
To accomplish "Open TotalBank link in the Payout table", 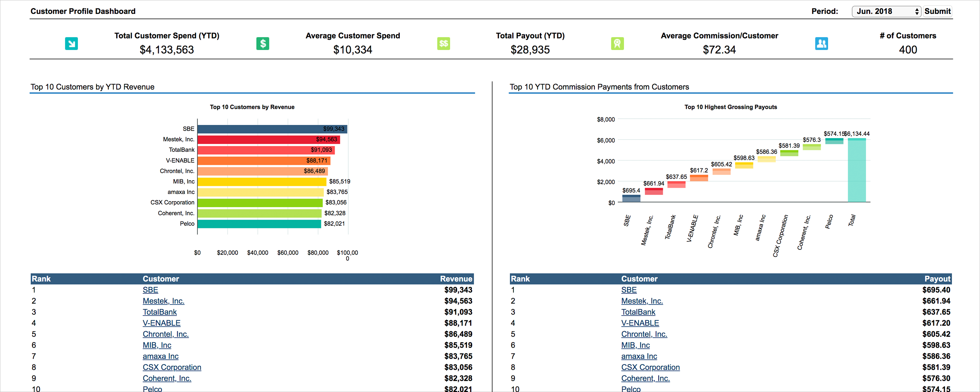I will click(x=638, y=312).
